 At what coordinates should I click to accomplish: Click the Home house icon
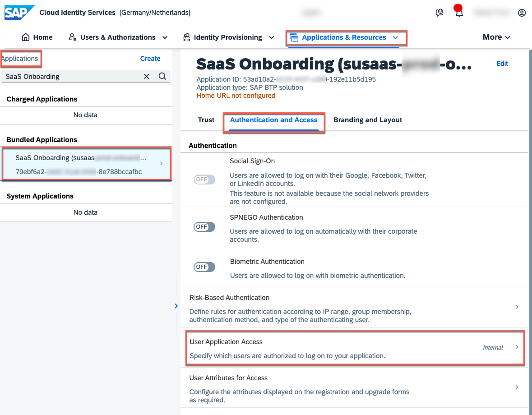pyautogui.click(x=26, y=37)
